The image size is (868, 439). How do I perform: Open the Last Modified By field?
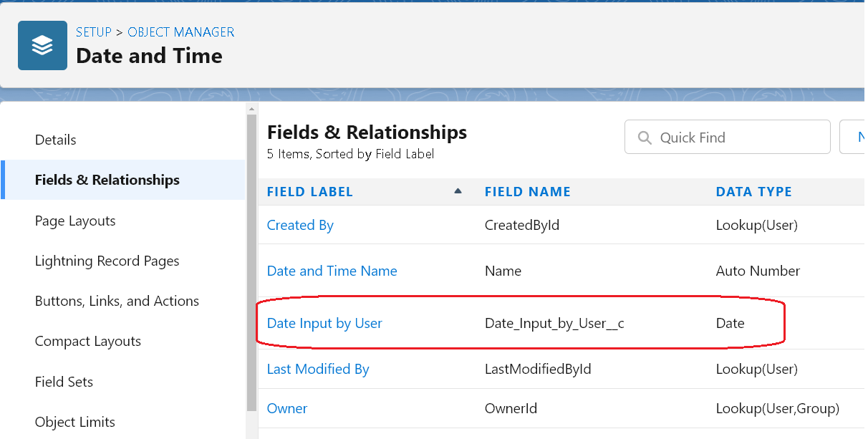pos(317,369)
